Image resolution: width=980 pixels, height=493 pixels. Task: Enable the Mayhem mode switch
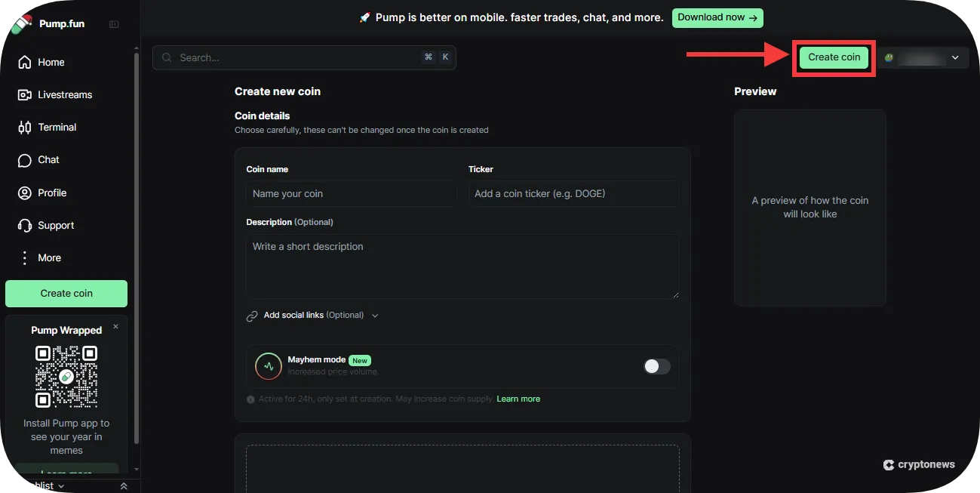(657, 366)
